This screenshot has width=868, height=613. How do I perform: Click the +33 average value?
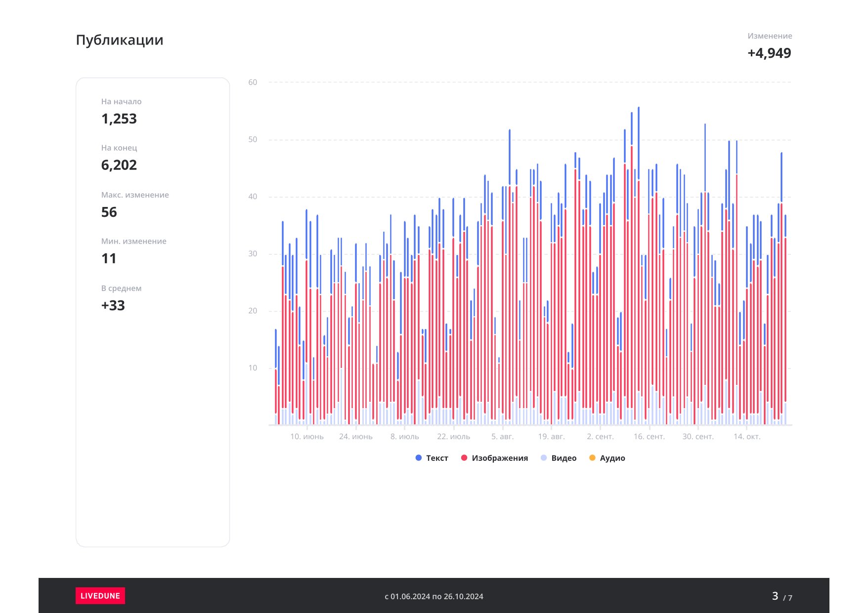(113, 305)
